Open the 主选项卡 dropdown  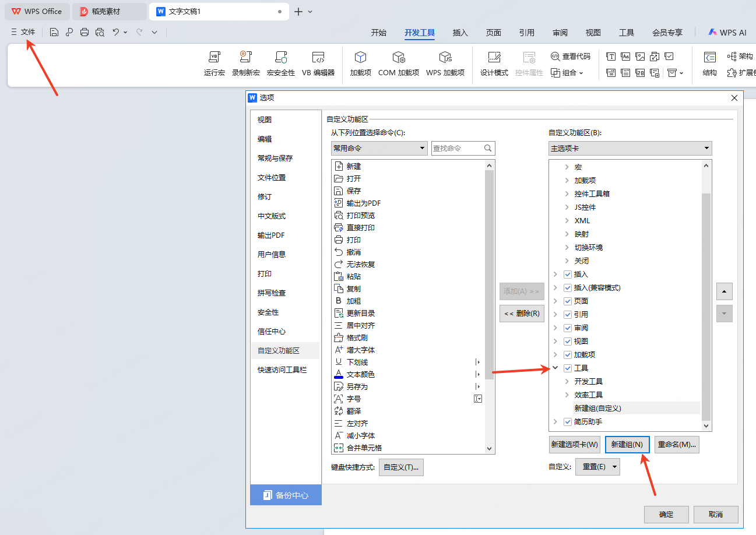630,149
